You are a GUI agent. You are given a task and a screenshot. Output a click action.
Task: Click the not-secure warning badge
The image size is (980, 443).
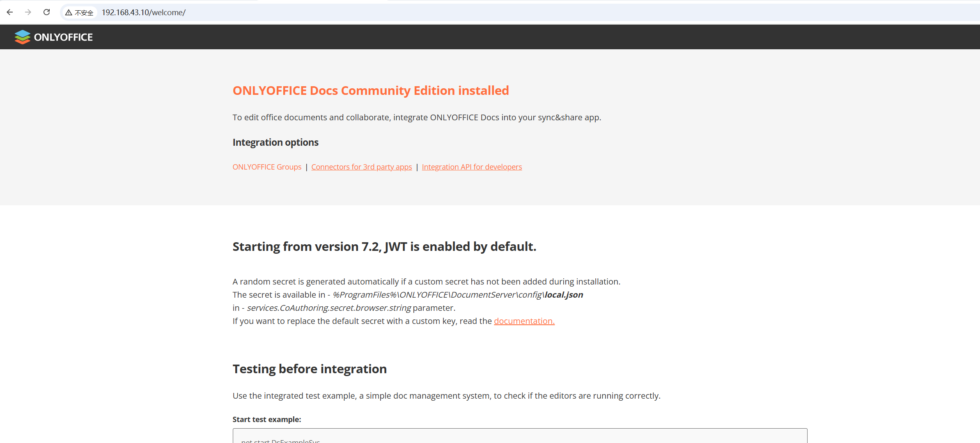[80, 13]
